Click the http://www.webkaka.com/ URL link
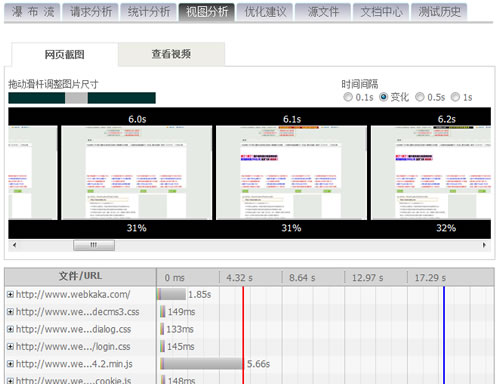The height and width of the screenshot is (384, 500). point(73,295)
